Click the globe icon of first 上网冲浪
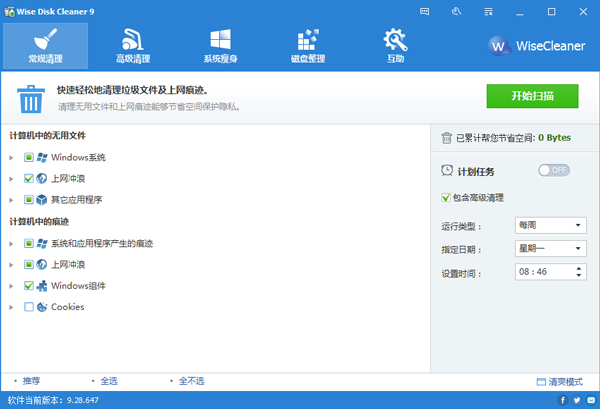 point(42,178)
